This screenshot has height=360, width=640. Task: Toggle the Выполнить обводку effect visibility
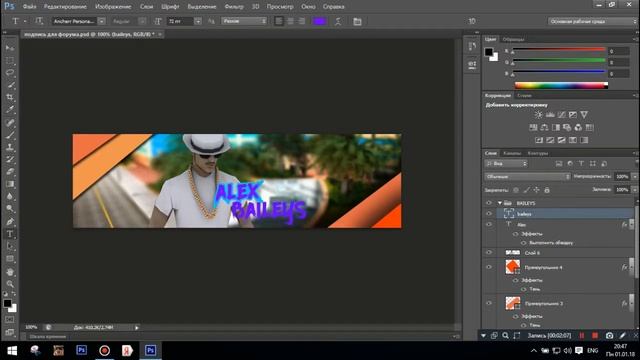coord(524,243)
